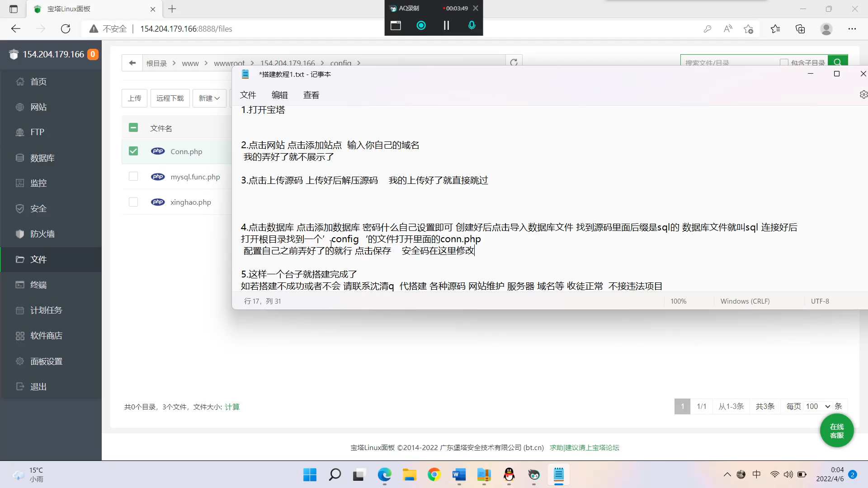Viewport: 868px width, 488px height.
Task: Click the 终端 terminal icon in sidebar
Action: (x=20, y=285)
